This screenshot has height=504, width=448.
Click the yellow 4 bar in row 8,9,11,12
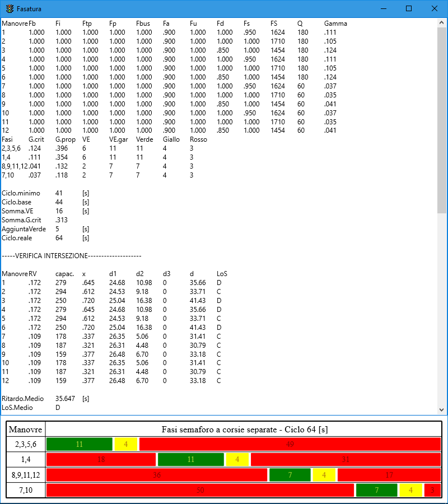coord(324,475)
